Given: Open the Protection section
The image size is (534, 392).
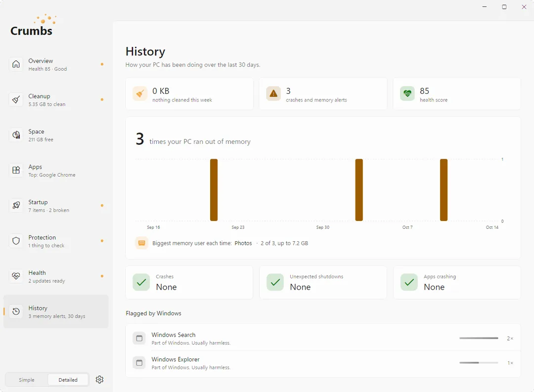Looking at the screenshot, I should pos(56,241).
